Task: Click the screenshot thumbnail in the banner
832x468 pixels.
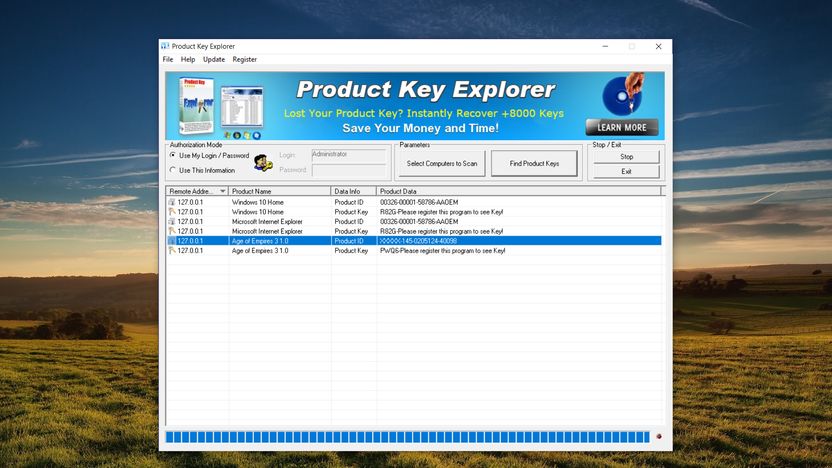Action: [242, 108]
